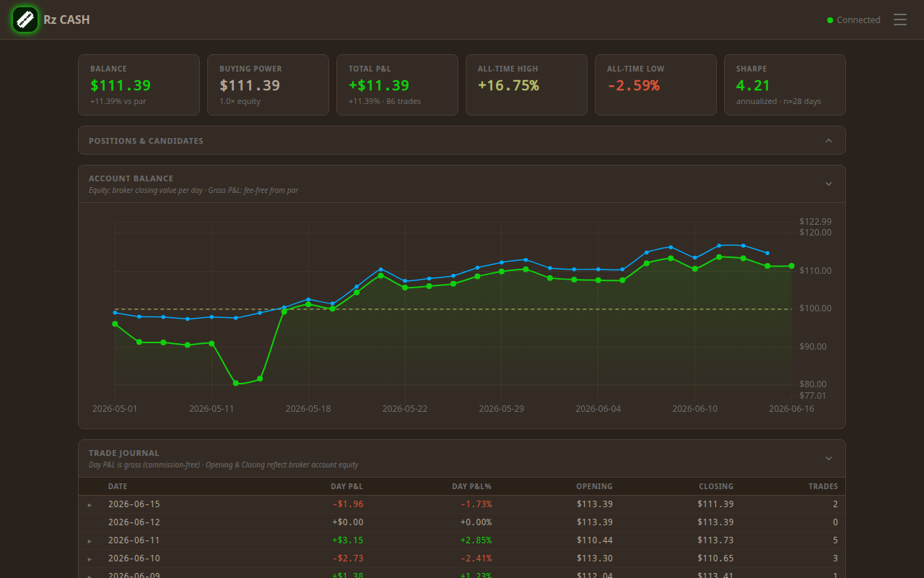Expand the 2026-06-10 journal row triangle
The height and width of the screenshot is (578, 924).
click(90, 559)
